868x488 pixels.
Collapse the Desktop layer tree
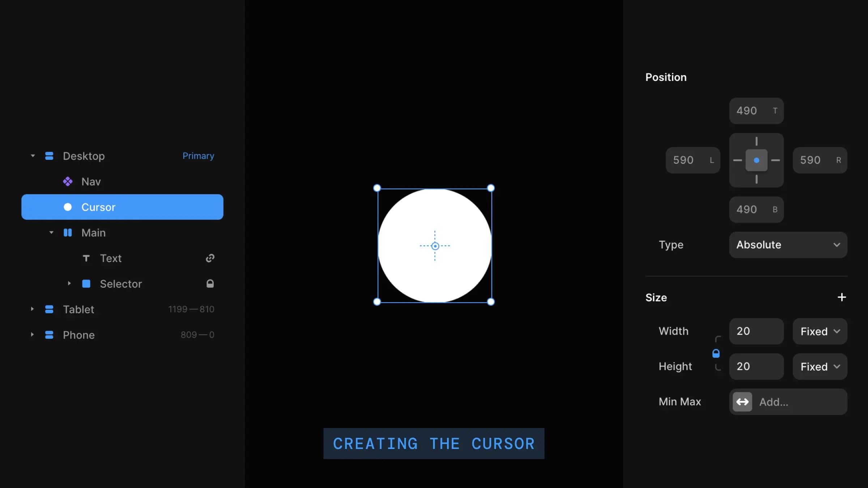(x=32, y=156)
